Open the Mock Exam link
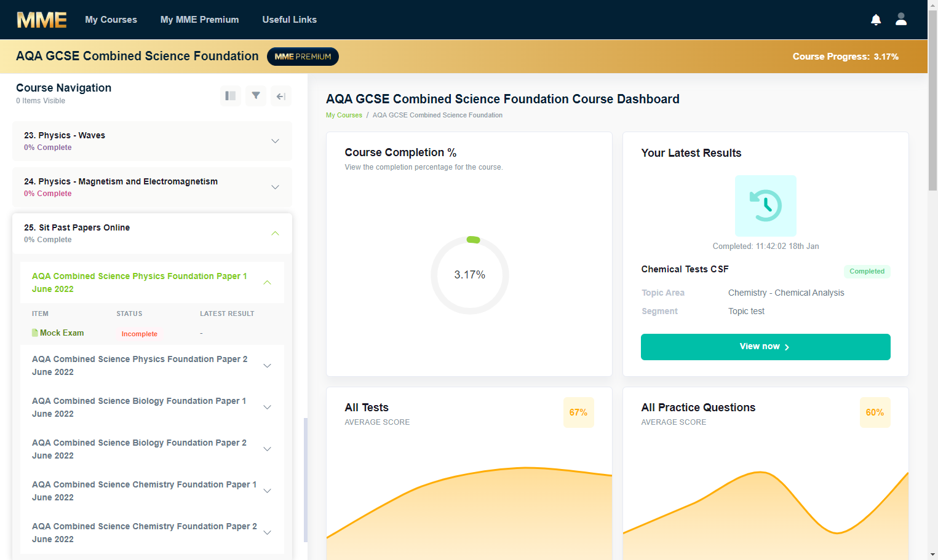The width and height of the screenshot is (938, 560). 62,333
